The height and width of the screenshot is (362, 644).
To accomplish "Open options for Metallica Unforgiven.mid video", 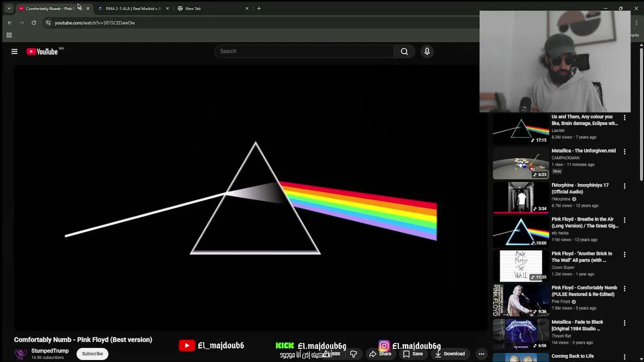I will (624, 151).
